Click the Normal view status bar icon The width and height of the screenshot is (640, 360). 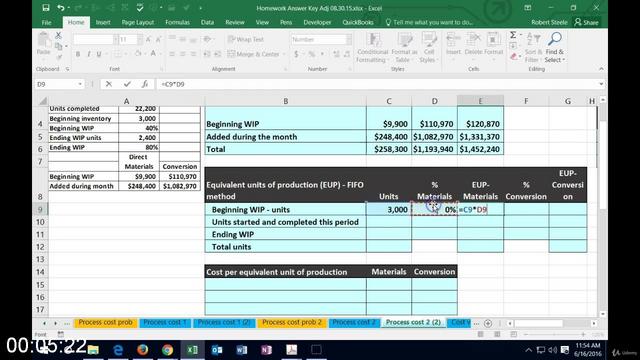pos(481,334)
